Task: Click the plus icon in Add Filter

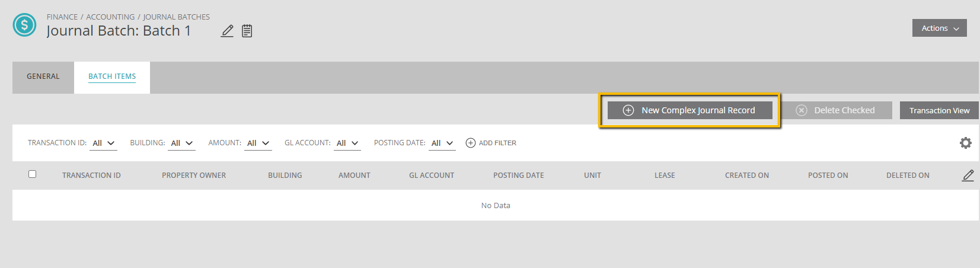Action: pos(471,143)
